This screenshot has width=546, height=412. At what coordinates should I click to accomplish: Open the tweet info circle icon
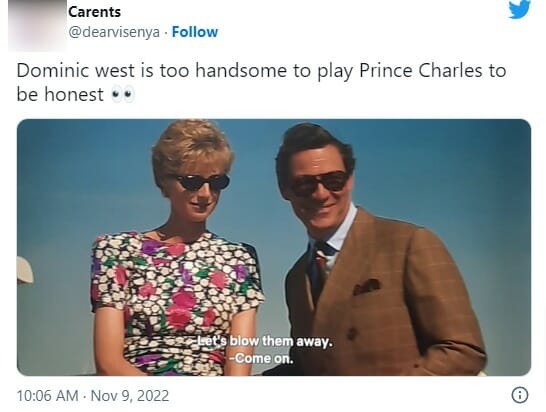coord(520,395)
